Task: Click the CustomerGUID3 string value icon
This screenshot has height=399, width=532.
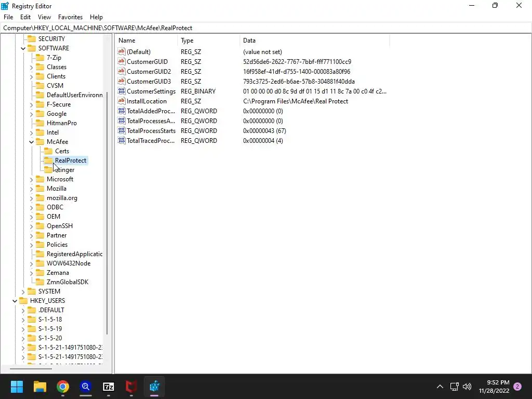Action: click(122, 81)
